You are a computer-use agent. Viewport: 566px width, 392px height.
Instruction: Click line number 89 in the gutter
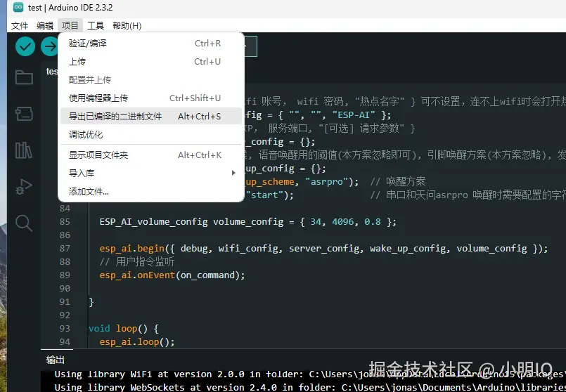pos(65,275)
